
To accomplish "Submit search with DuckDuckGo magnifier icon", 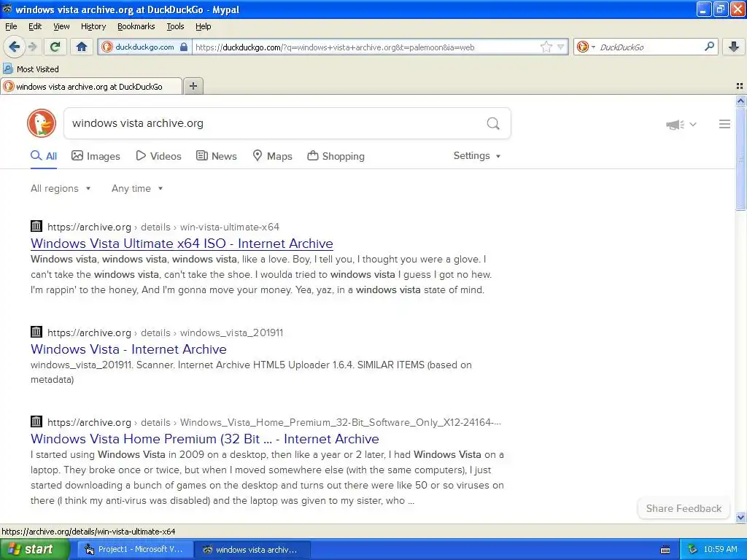I will pyautogui.click(x=493, y=124).
